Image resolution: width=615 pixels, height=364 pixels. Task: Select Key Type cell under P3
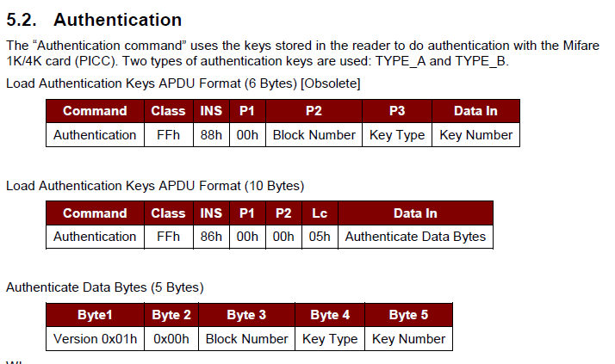[397, 135]
